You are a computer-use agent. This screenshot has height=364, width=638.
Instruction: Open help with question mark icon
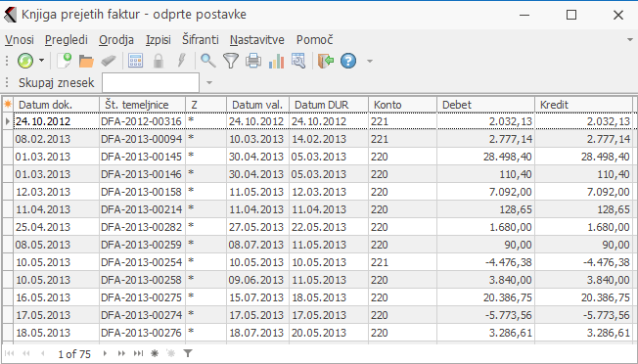348,61
